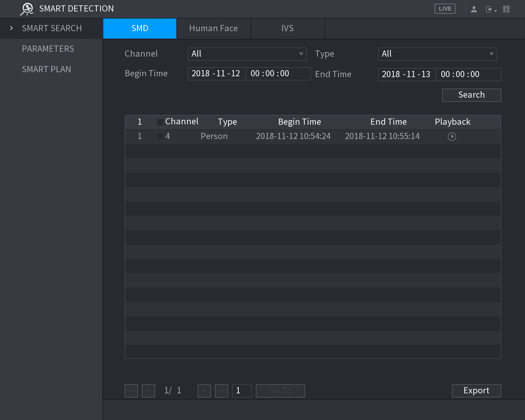Switch to the Human Face tab
The height and width of the screenshot is (420, 525).
(214, 28)
